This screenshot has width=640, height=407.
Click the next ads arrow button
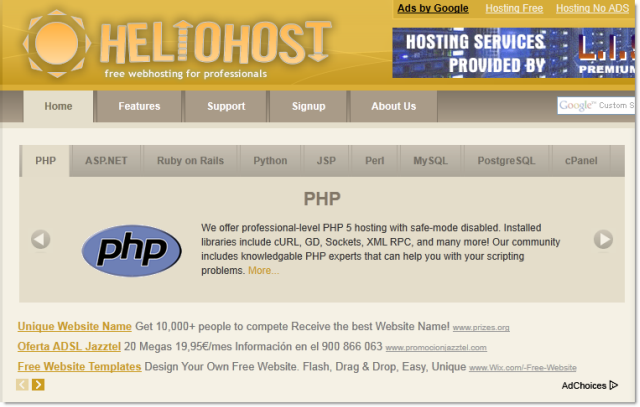pyautogui.click(x=38, y=384)
